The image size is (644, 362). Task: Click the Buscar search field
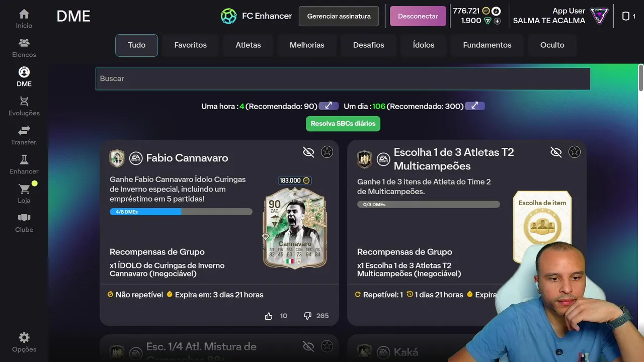[343, 79]
